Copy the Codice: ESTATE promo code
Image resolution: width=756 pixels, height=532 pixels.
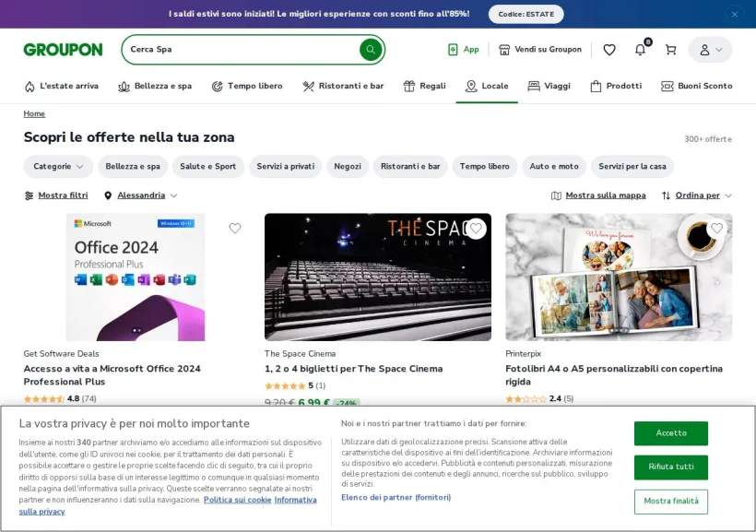coord(526,14)
